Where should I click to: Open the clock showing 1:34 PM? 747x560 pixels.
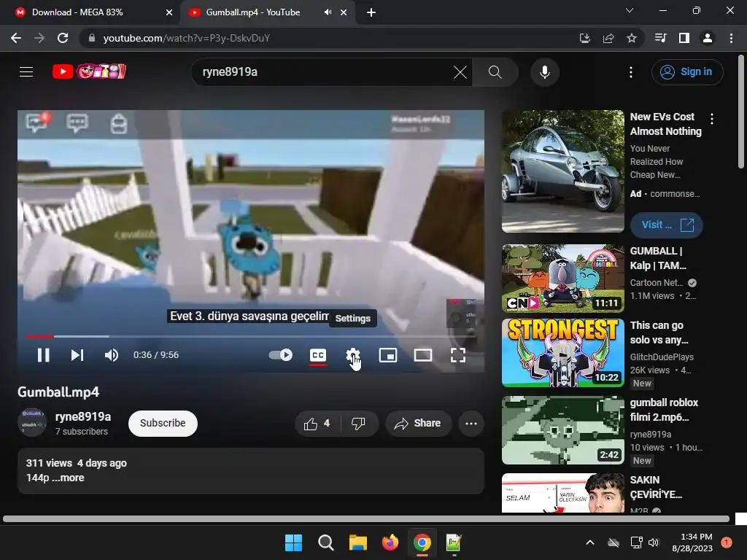(x=692, y=542)
